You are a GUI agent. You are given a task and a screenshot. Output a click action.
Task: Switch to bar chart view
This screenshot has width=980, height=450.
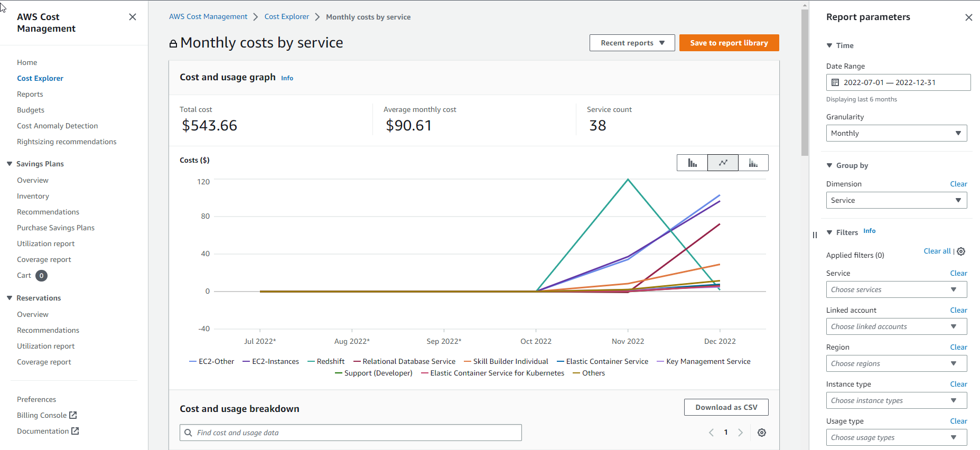click(692, 163)
